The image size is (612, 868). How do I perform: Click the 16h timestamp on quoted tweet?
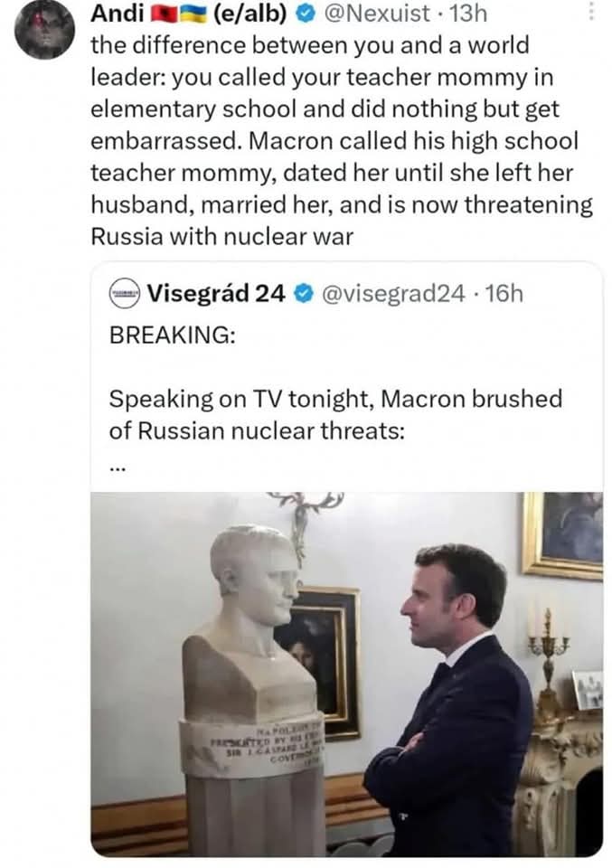(x=504, y=293)
